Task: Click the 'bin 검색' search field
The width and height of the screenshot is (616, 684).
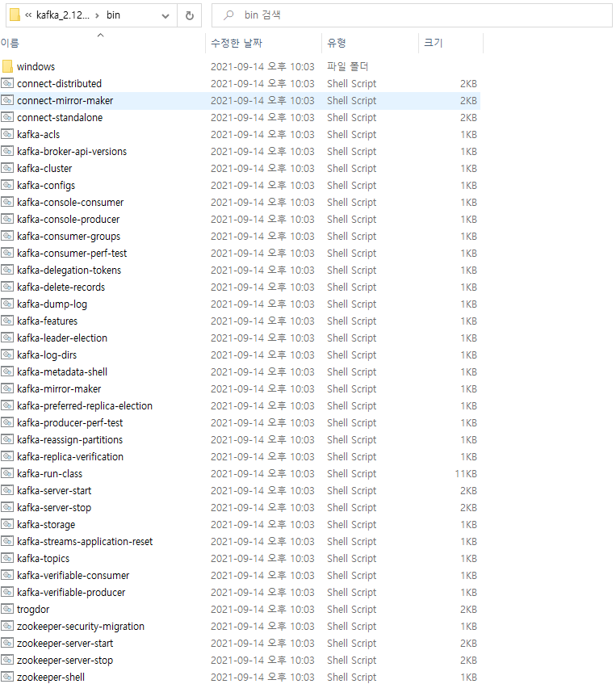Action: 412,15
